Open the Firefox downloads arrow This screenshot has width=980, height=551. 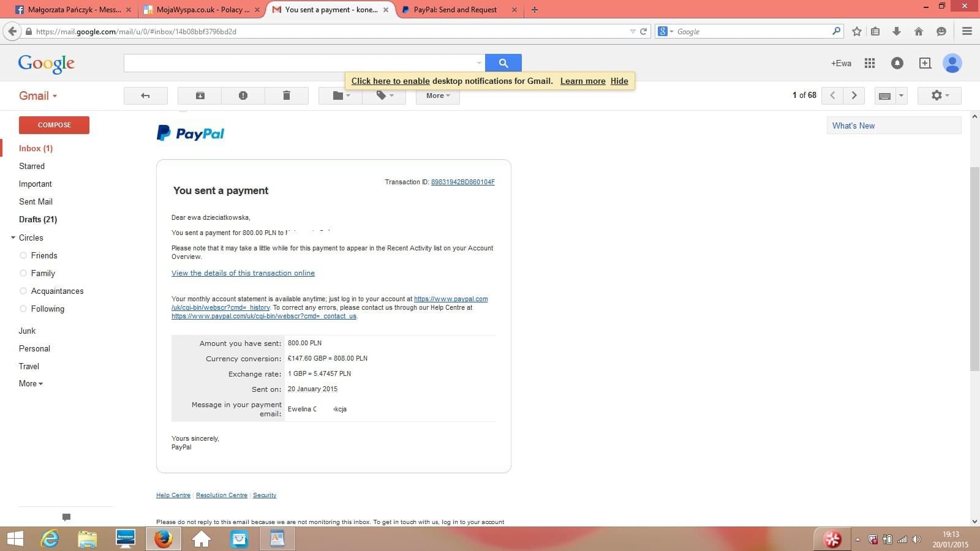[897, 31]
